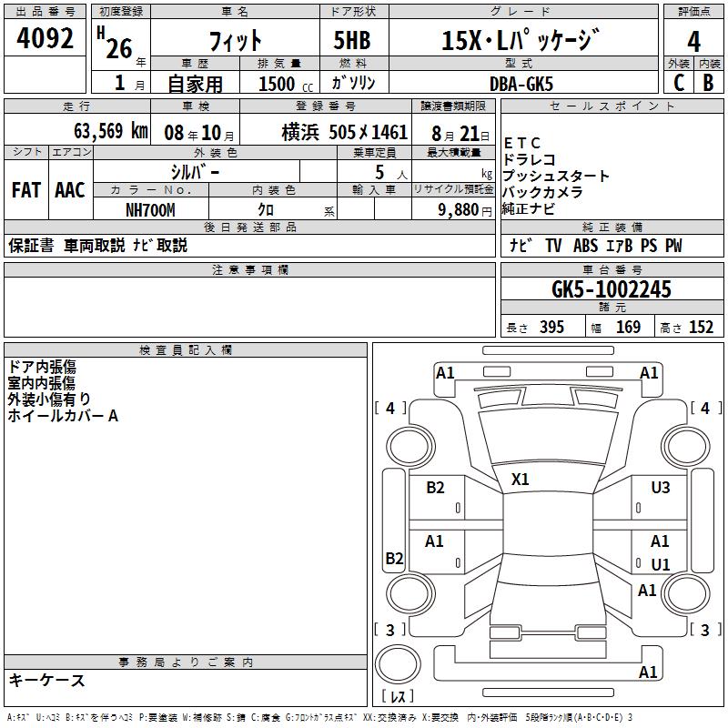Select the grade text 15X・Lパッケージ

coord(521,40)
